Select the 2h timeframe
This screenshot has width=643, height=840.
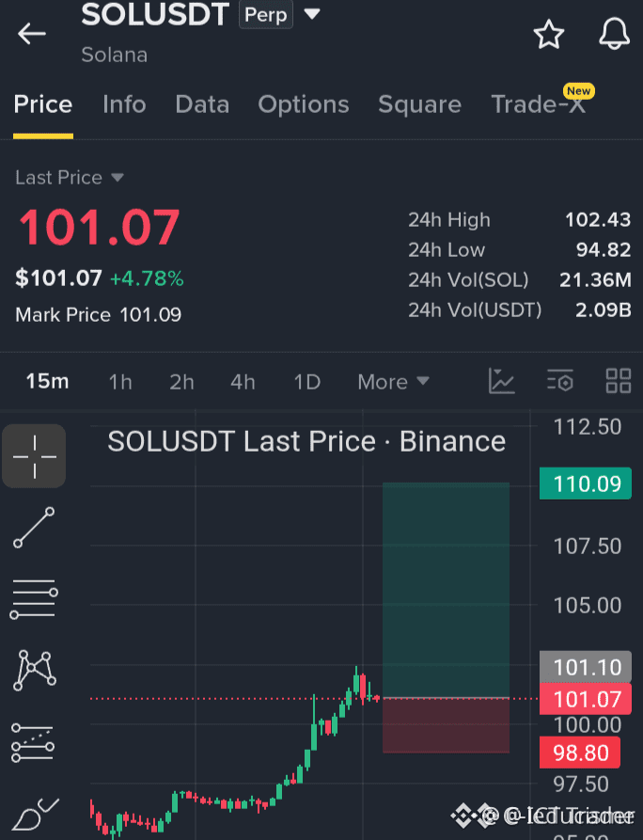coord(181,382)
